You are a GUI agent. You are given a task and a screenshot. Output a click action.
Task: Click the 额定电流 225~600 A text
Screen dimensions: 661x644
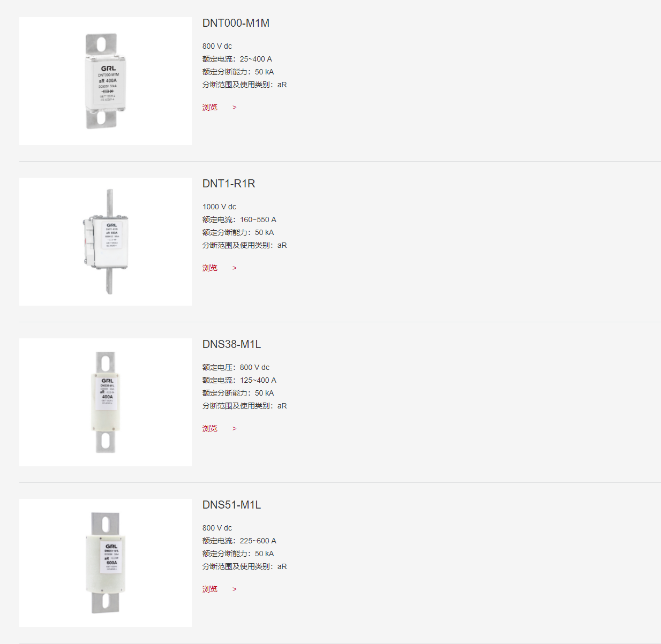click(239, 541)
